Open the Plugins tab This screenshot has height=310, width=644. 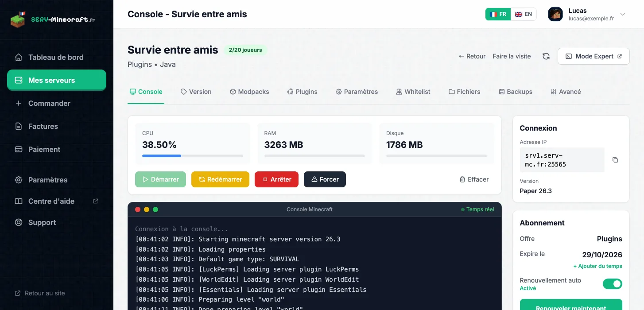(302, 92)
